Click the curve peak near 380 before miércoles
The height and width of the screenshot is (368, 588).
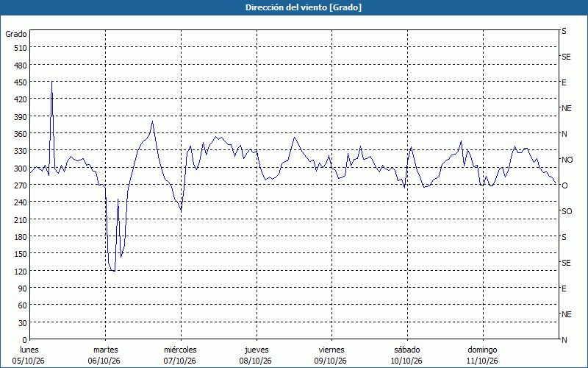pos(152,121)
